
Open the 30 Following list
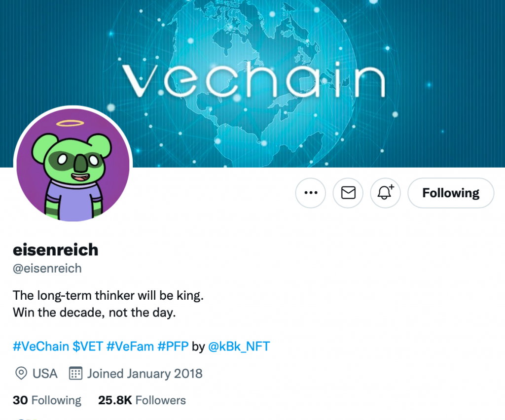pos(47,400)
